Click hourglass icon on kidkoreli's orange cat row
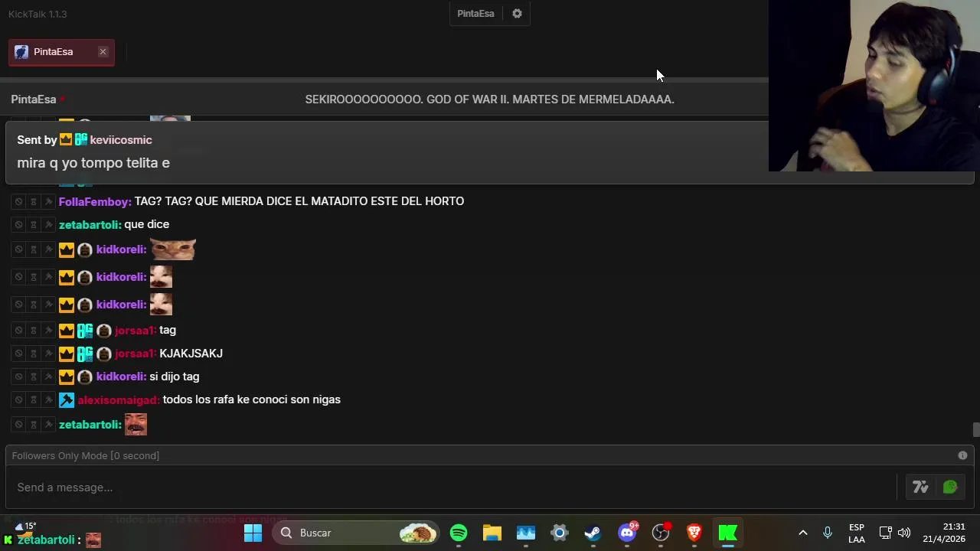Screen dimensions: 980x551 pos(34,249)
